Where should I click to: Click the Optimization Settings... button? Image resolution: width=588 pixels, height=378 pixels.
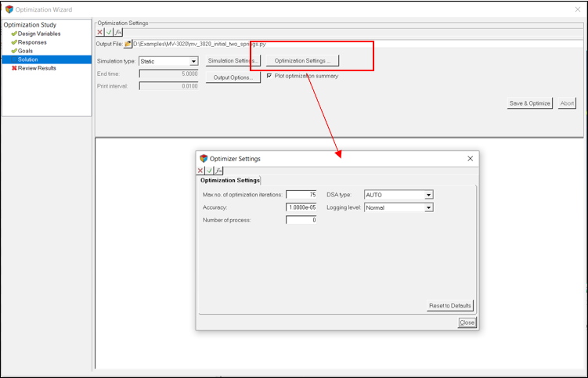(x=302, y=61)
